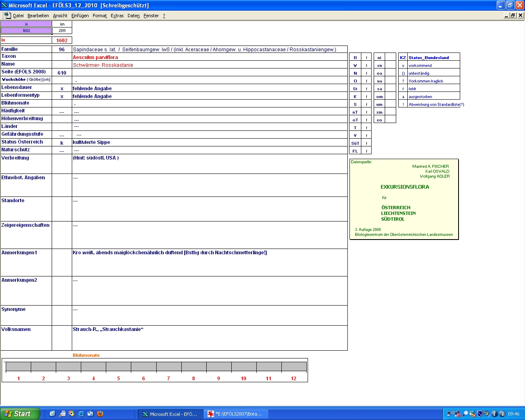Open the Format menu
The height and width of the screenshot is (420, 525).
(x=100, y=16)
